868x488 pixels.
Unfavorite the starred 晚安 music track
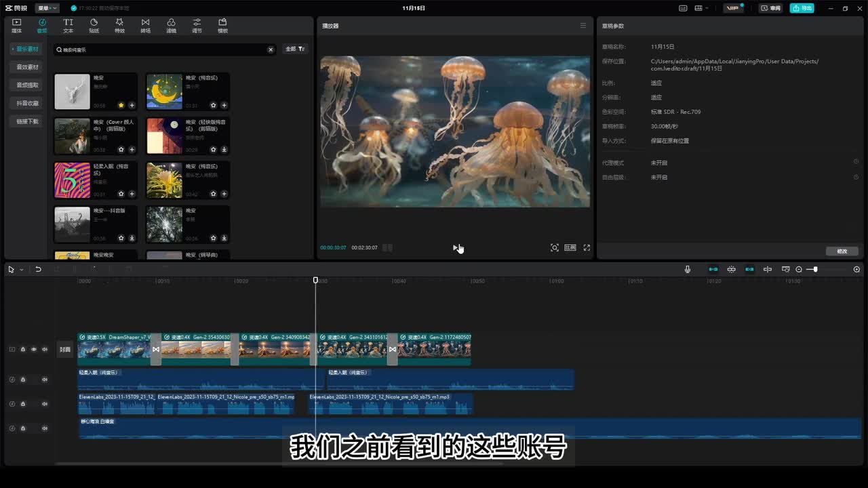coord(121,106)
